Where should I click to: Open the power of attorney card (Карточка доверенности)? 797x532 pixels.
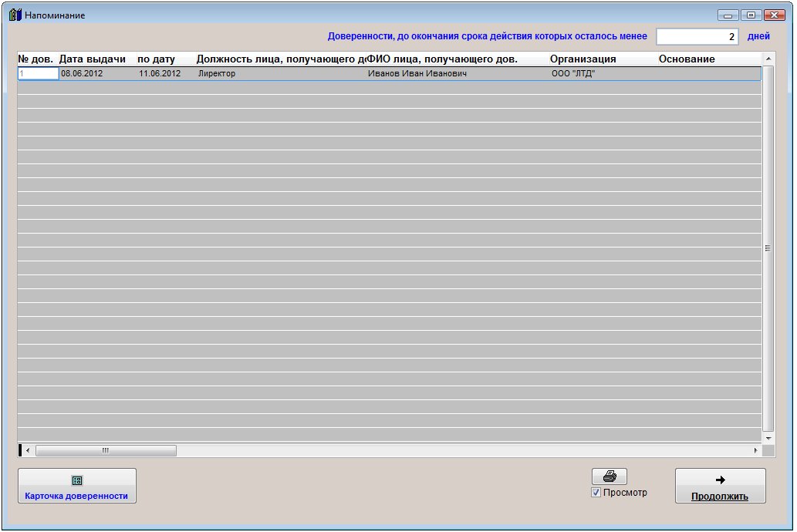(x=76, y=486)
